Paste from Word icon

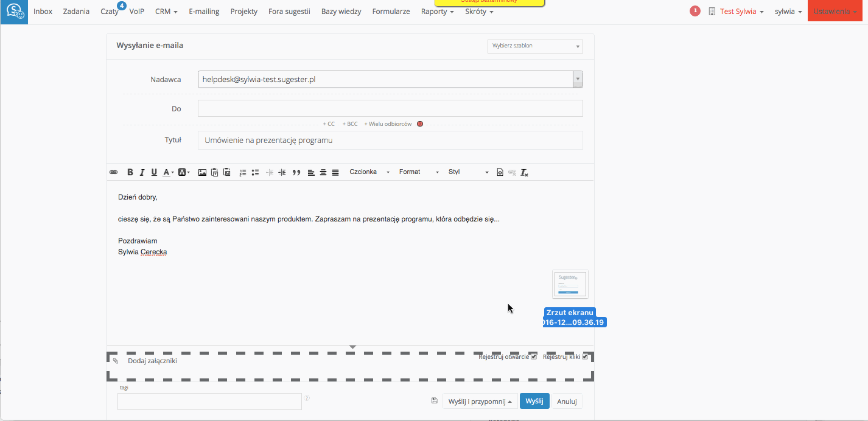[226, 172]
